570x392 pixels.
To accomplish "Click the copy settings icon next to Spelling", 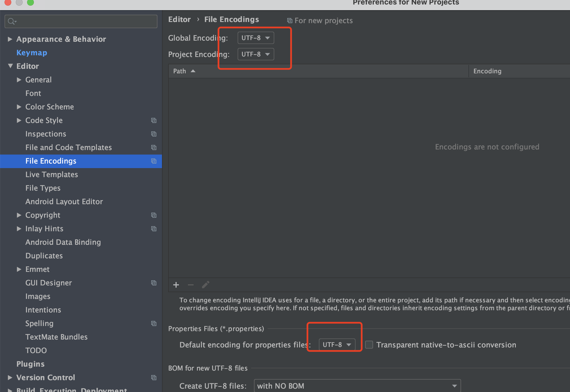I will [x=154, y=323].
